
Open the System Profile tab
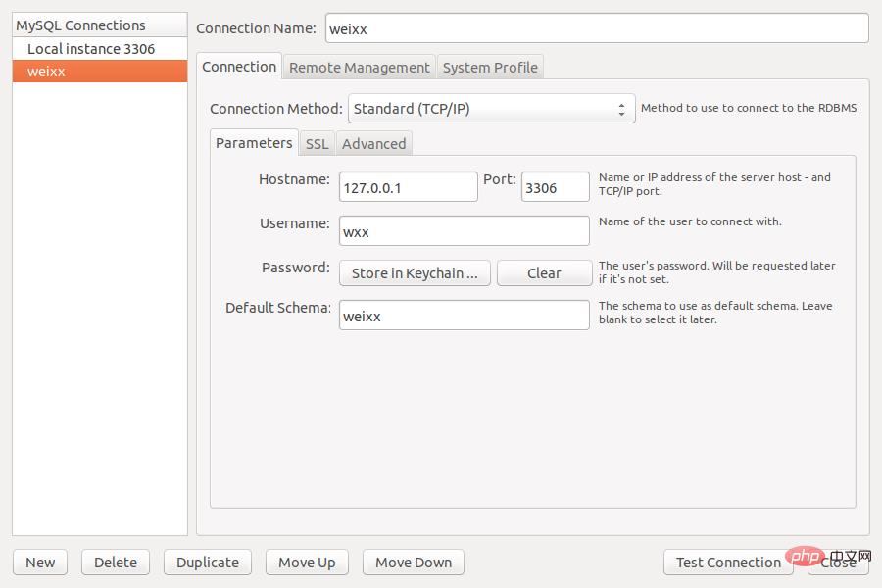490,68
